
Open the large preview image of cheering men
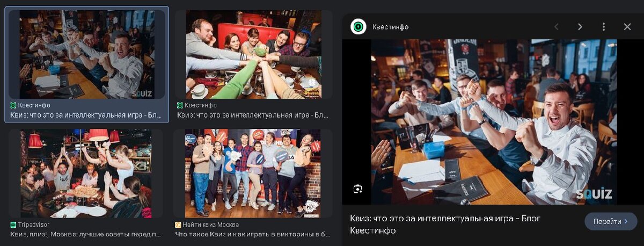pyautogui.click(x=494, y=122)
